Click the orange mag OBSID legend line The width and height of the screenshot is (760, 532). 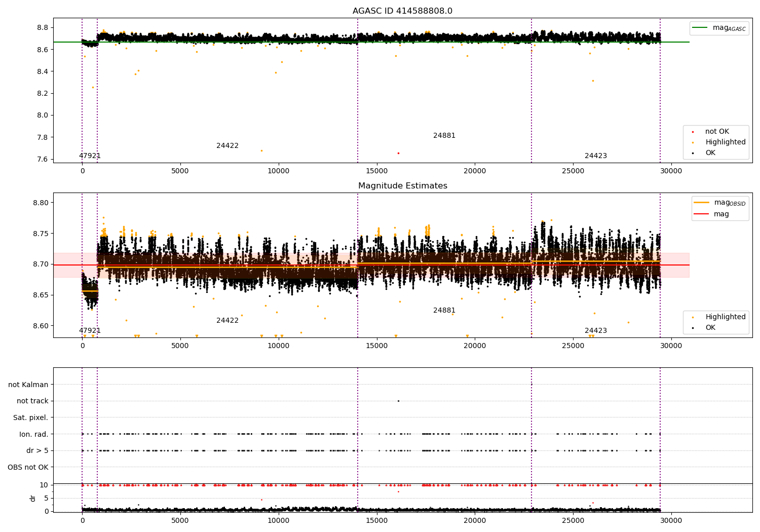coord(702,203)
